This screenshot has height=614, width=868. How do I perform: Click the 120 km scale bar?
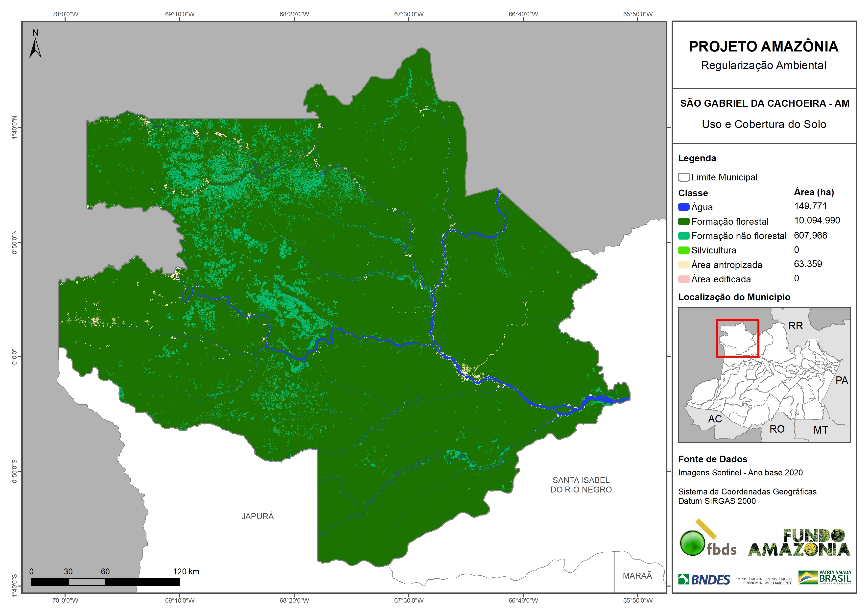tap(105, 582)
